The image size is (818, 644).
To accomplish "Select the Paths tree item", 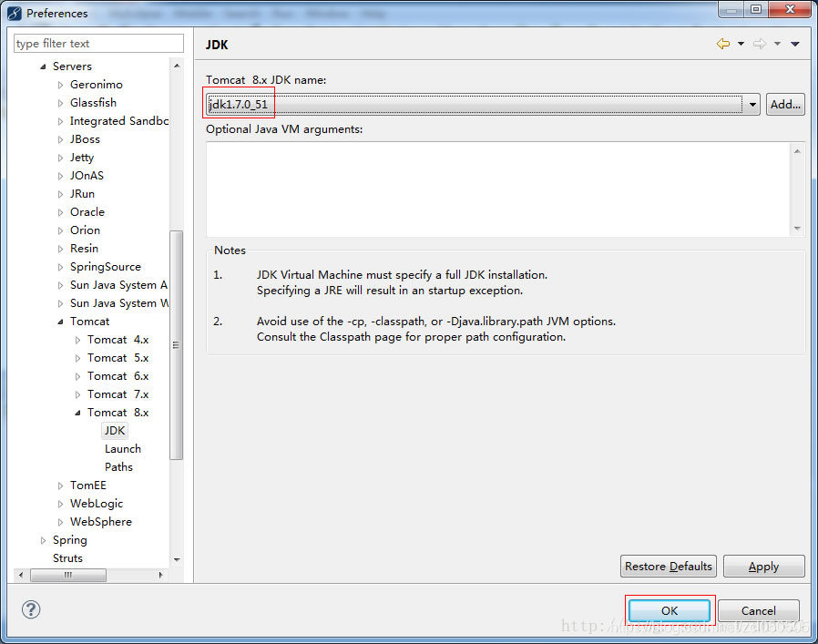I will [118, 467].
